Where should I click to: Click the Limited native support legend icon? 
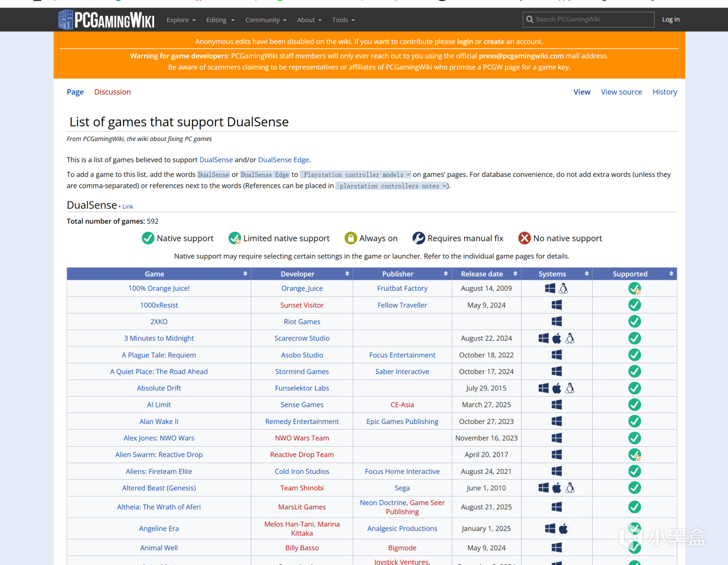click(234, 238)
